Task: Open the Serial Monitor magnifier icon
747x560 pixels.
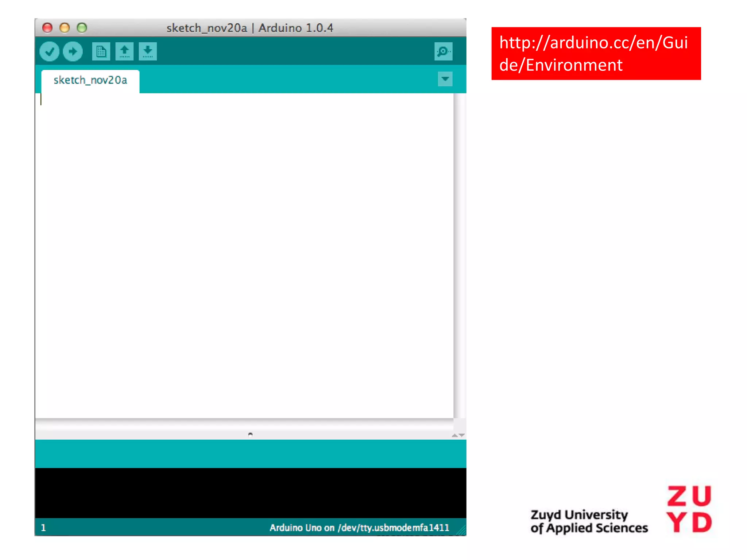Action: [x=444, y=51]
